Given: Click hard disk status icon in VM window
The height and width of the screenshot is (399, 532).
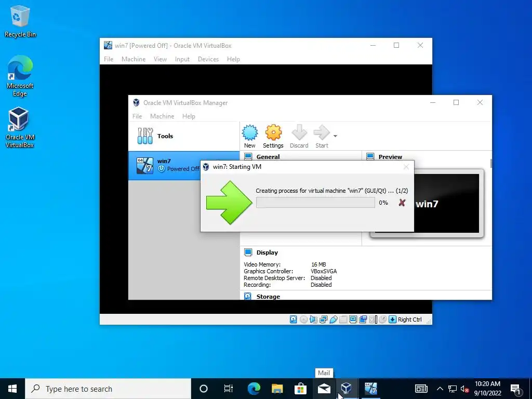Looking at the screenshot, I should (x=294, y=320).
